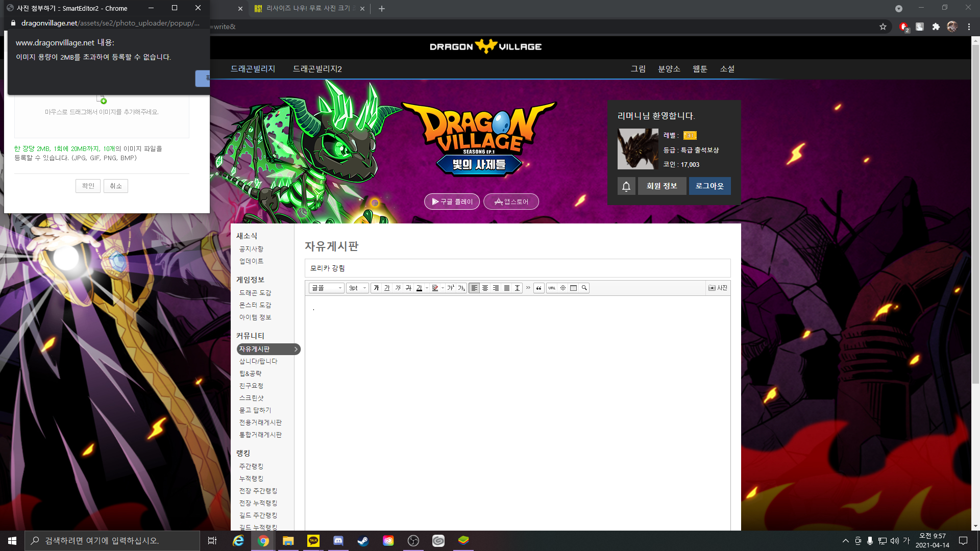Apply superscript formatting
Screen dimensions: 980x551
451,288
